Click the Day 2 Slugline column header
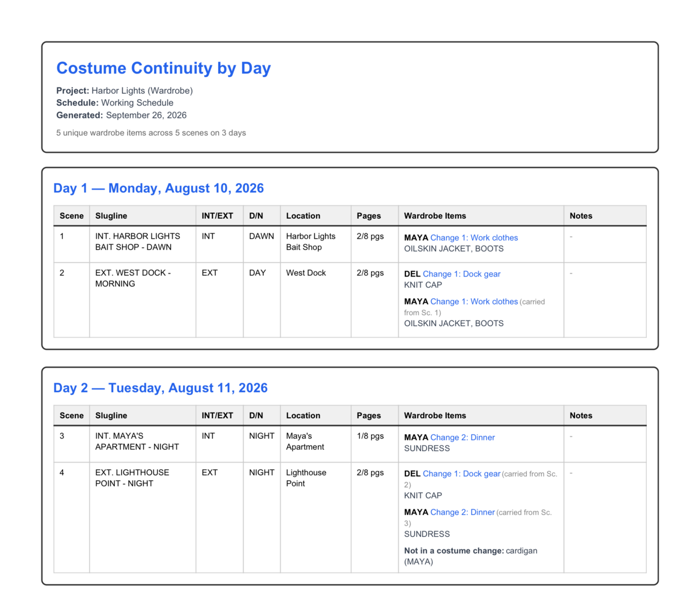 pos(143,415)
